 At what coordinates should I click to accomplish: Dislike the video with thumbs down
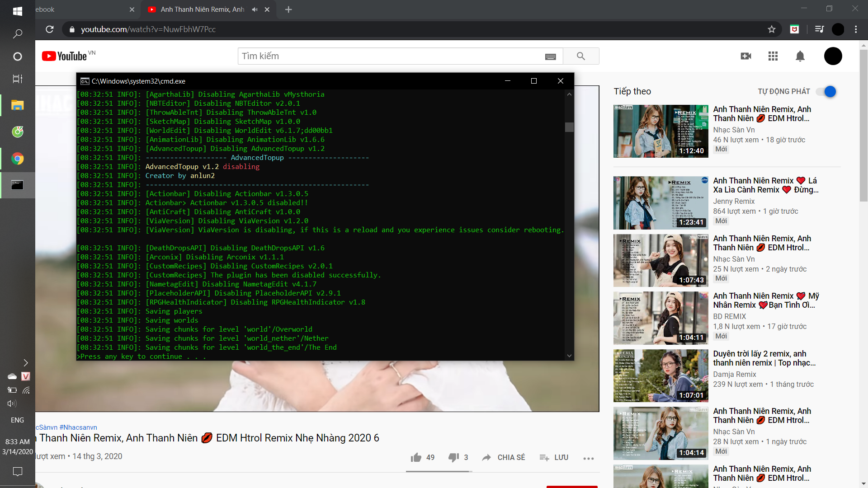click(453, 458)
